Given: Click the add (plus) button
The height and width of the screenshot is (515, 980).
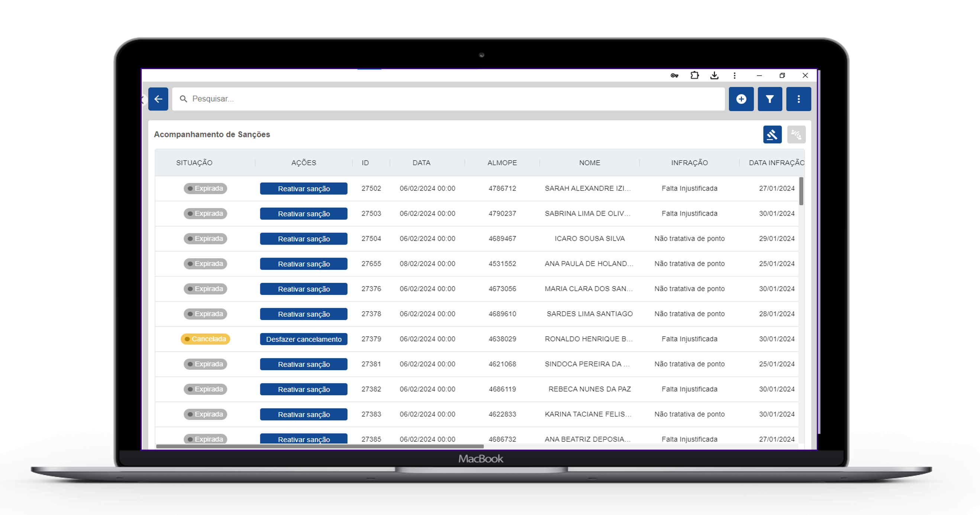Looking at the screenshot, I should pyautogui.click(x=741, y=99).
